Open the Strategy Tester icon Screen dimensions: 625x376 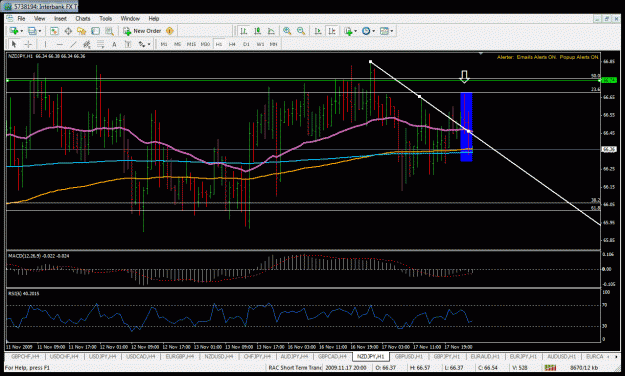click(109, 31)
